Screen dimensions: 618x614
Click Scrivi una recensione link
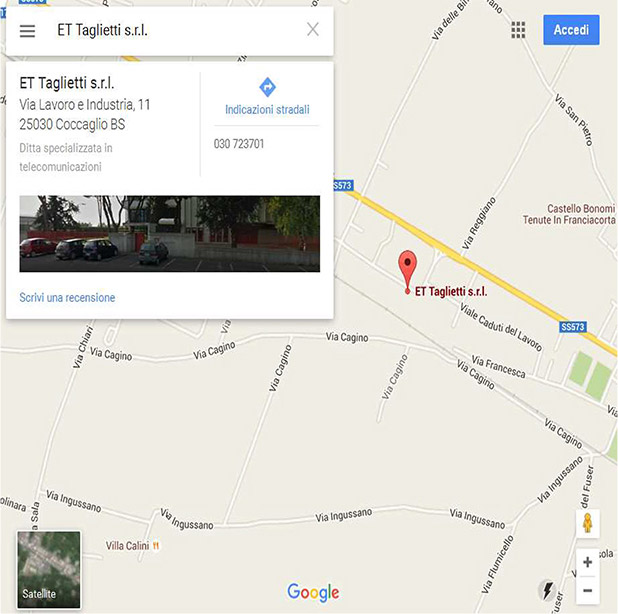point(67,298)
